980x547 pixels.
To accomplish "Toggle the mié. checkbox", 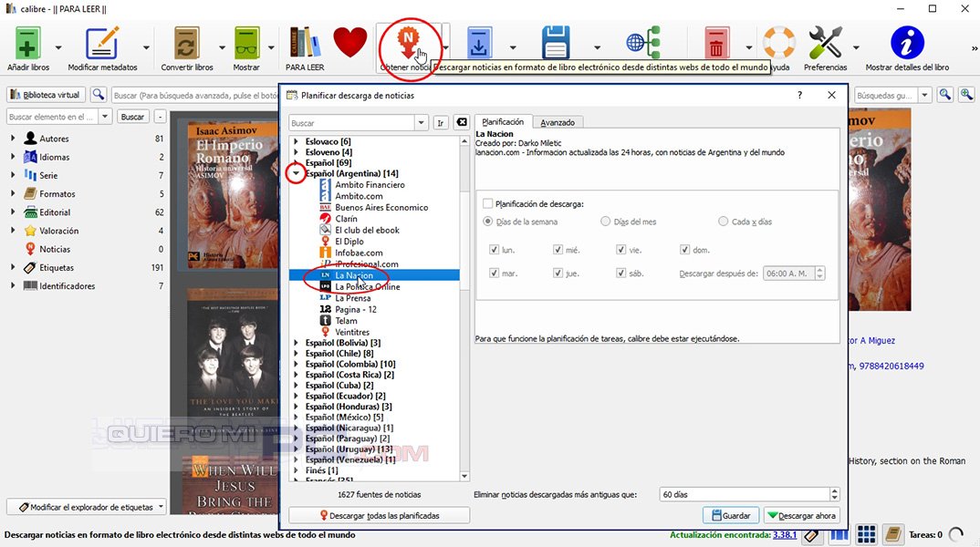I will click(558, 250).
